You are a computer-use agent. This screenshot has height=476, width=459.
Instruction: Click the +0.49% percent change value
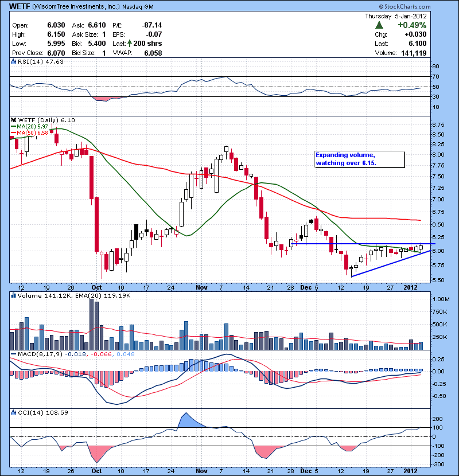pos(412,25)
